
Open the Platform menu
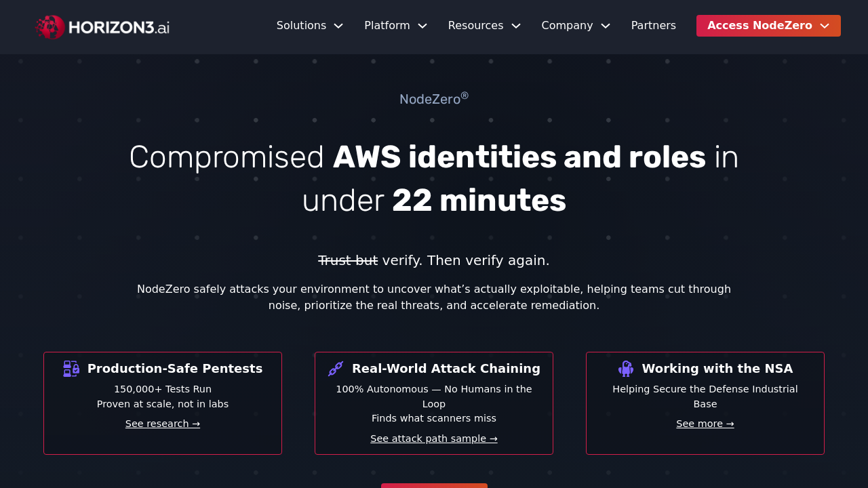(x=387, y=26)
